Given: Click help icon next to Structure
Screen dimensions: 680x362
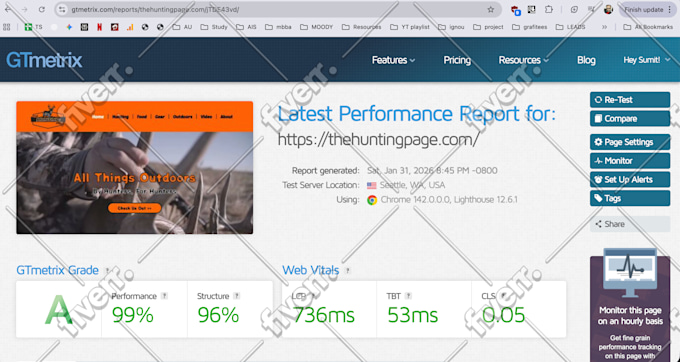Looking at the screenshot, I should pyautogui.click(x=236, y=296).
